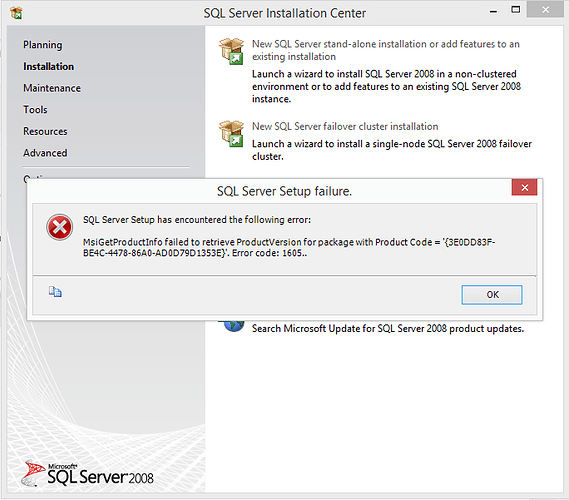The width and height of the screenshot is (569, 500).
Task: Click the red error icon in the dialog
Action: click(x=60, y=227)
